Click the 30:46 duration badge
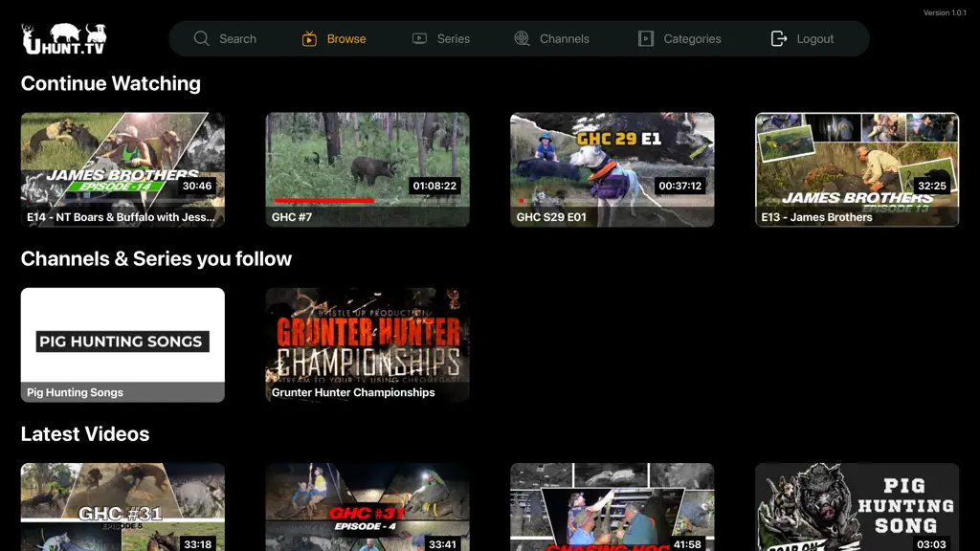 197,186
